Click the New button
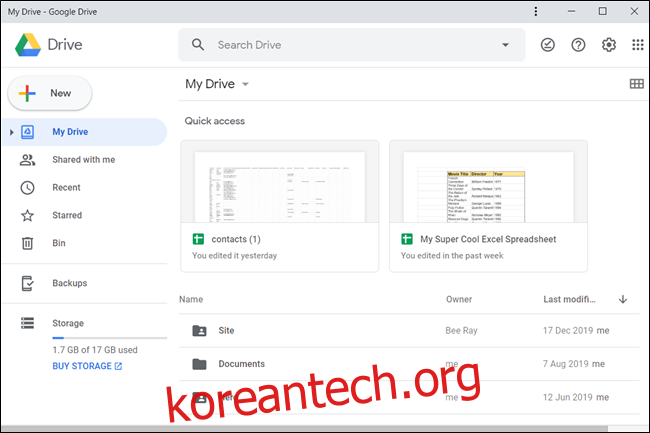This screenshot has width=650, height=433. [50, 93]
